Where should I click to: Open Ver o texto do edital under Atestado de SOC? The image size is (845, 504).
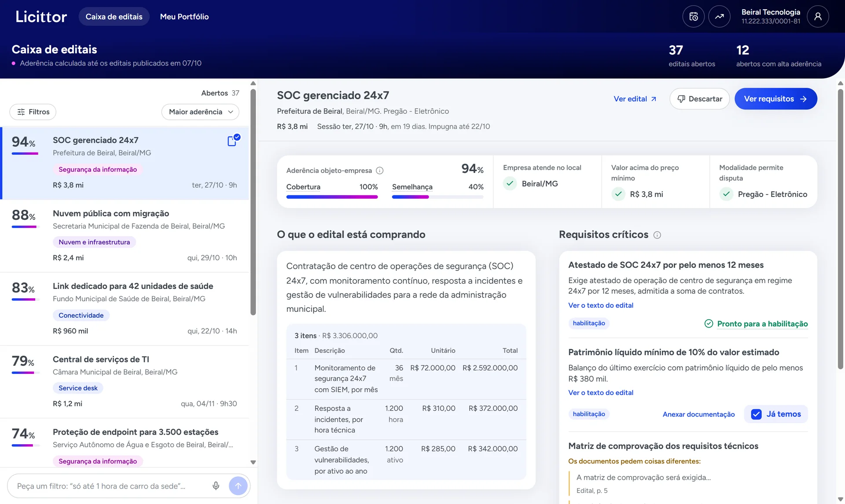(600, 305)
